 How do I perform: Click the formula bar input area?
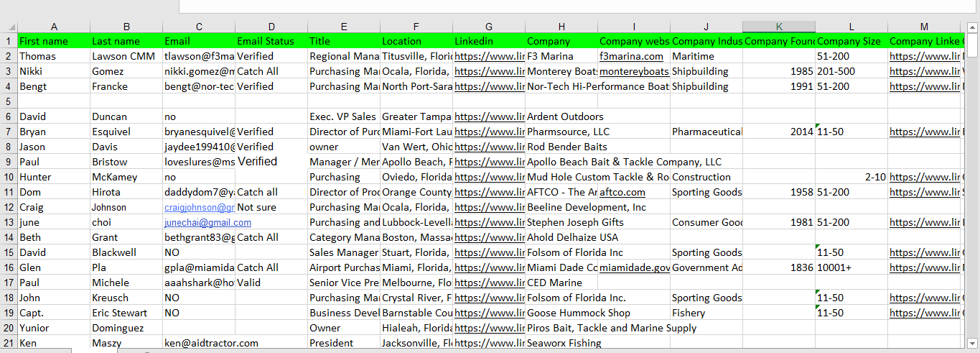574,6
